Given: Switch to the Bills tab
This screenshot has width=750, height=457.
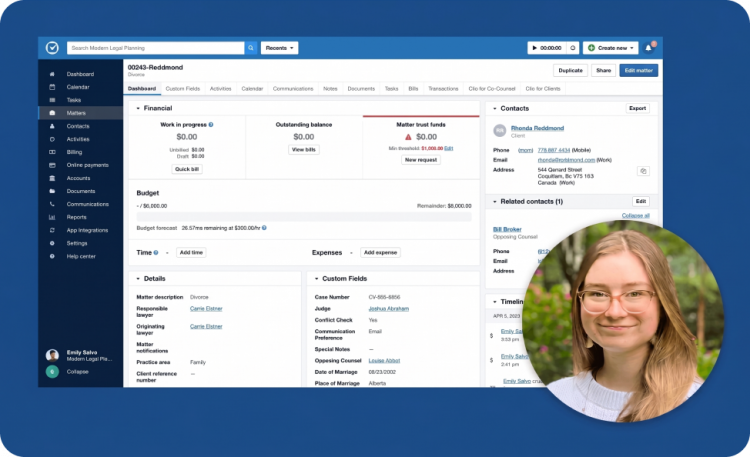Looking at the screenshot, I should tap(413, 89).
